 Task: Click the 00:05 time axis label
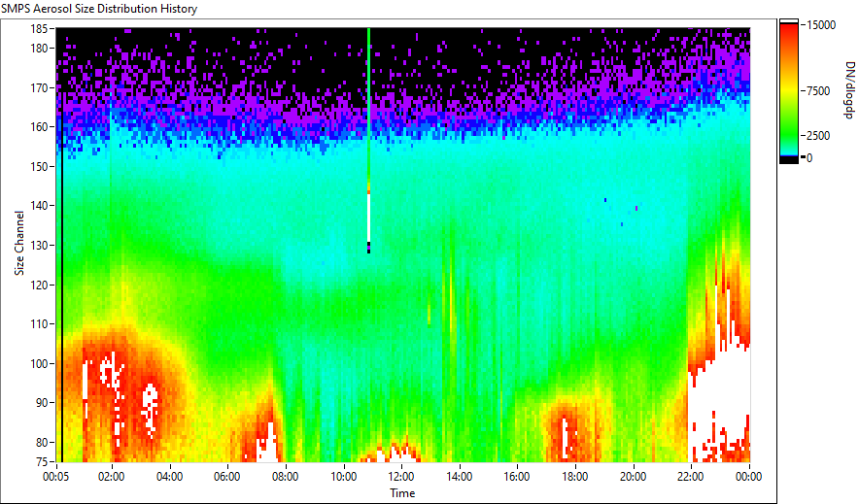[56, 477]
